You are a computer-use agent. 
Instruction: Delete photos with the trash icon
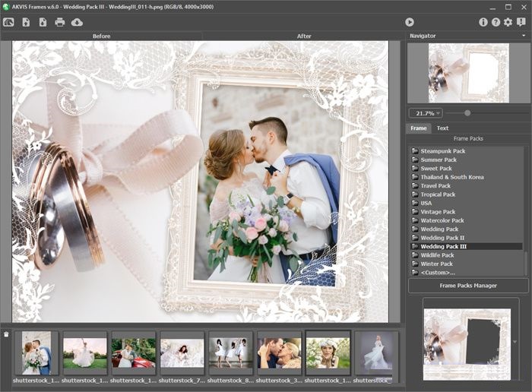pyautogui.click(x=7, y=334)
